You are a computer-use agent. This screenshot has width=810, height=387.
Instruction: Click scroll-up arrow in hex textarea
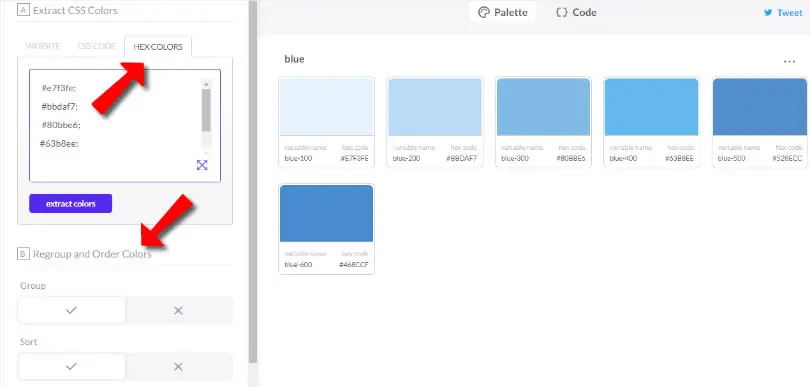pyautogui.click(x=206, y=84)
